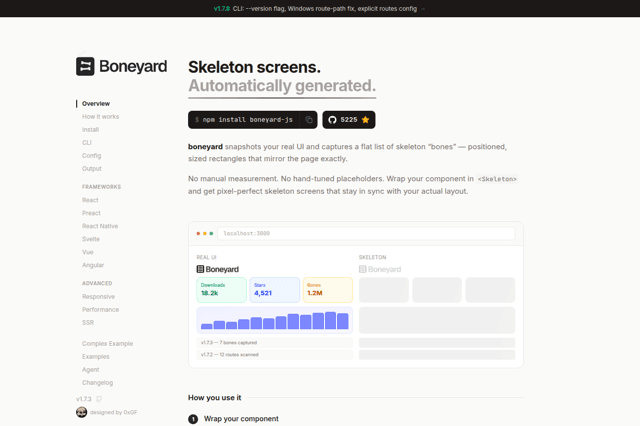The width and height of the screenshot is (640, 426).
Task: Click the faded Boneyard icon in Skeleton demo
Action: [x=362, y=269]
